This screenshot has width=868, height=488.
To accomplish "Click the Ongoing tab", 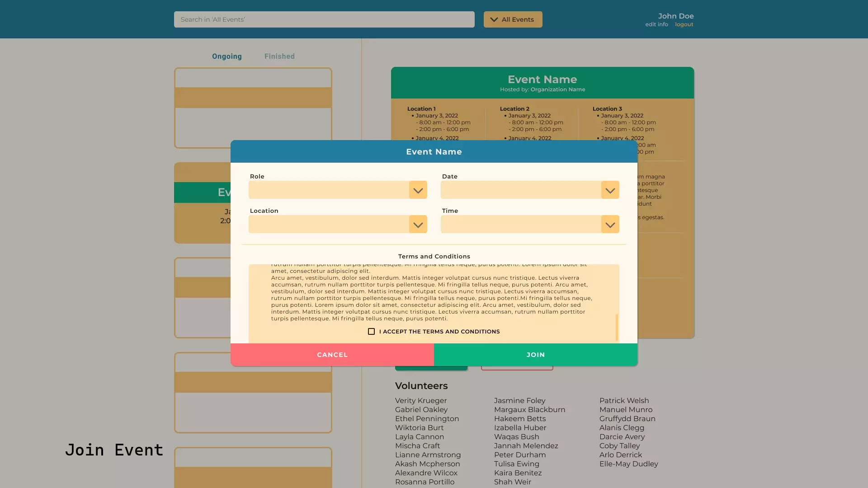I will 226,56.
